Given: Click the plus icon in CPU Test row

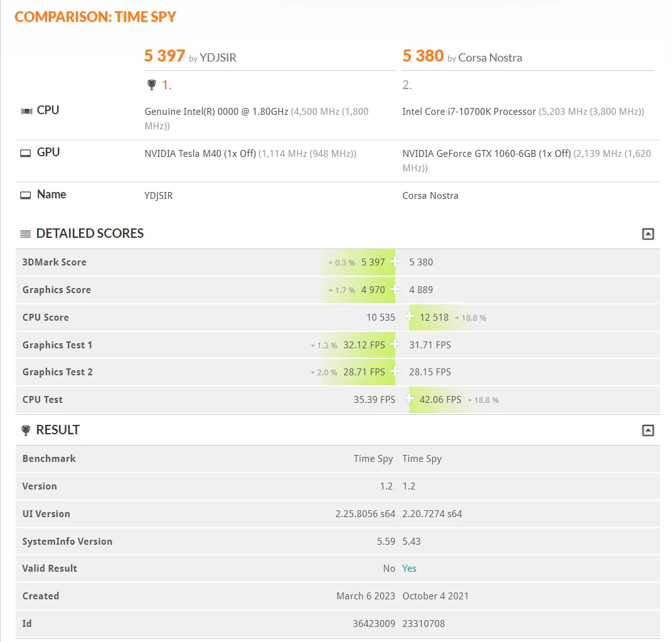Looking at the screenshot, I should 410,399.
